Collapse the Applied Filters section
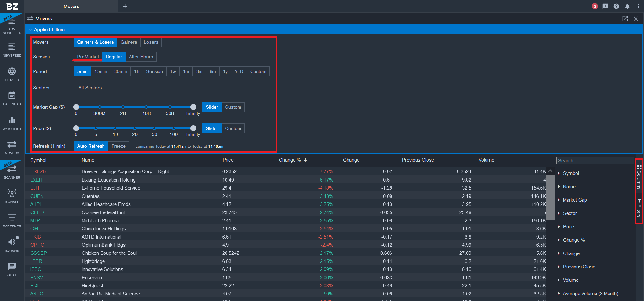644x301 pixels. (30, 29)
